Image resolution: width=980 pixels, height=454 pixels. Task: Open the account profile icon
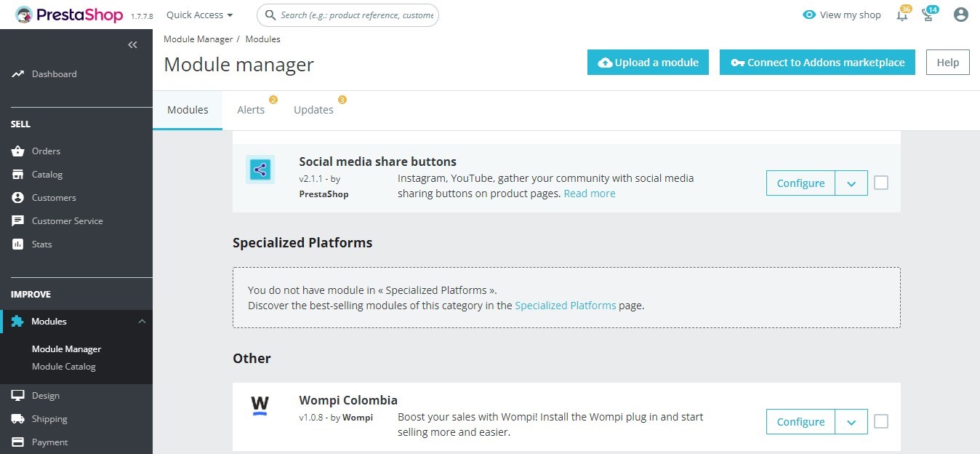961,15
